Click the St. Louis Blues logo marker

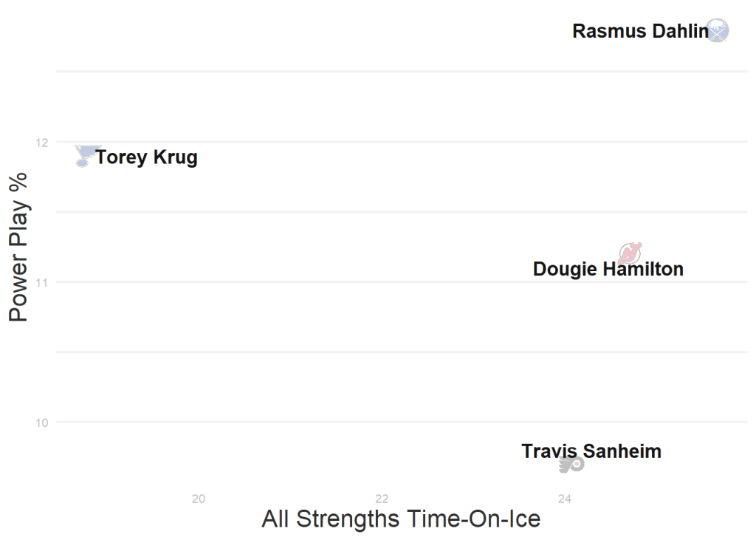pos(86,155)
